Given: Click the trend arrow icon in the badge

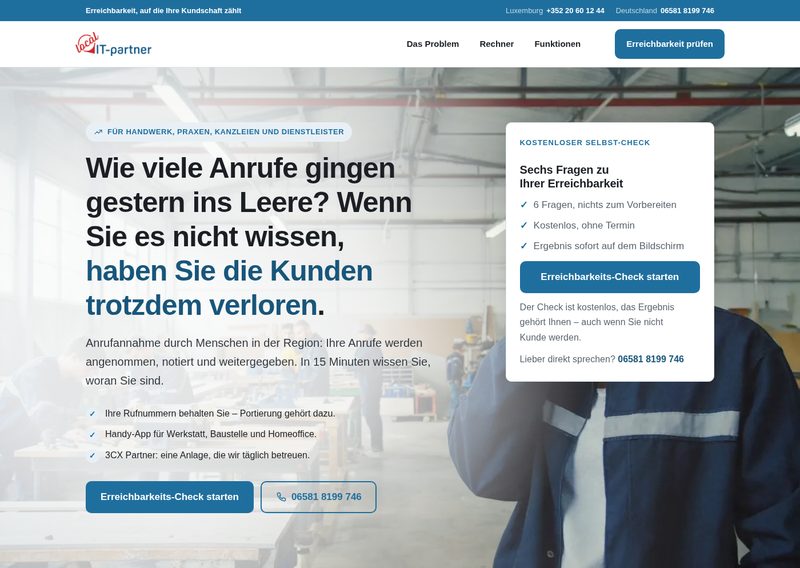Looking at the screenshot, I should (x=98, y=132).
